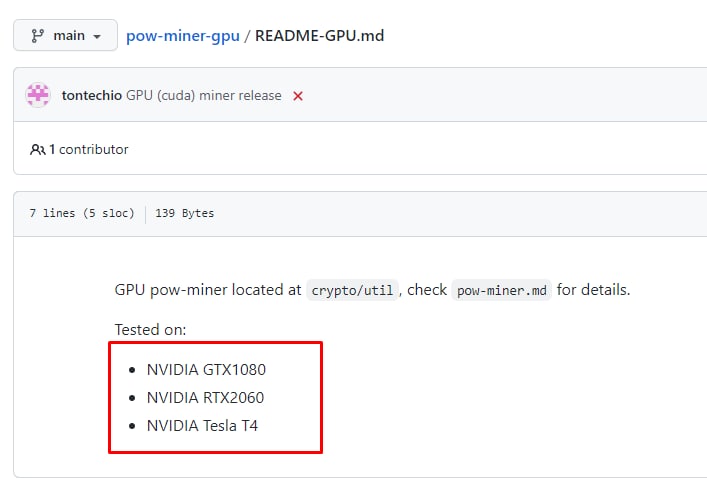Click the contributors people icon
Viewport: 707px width, 479px height.
37,149
